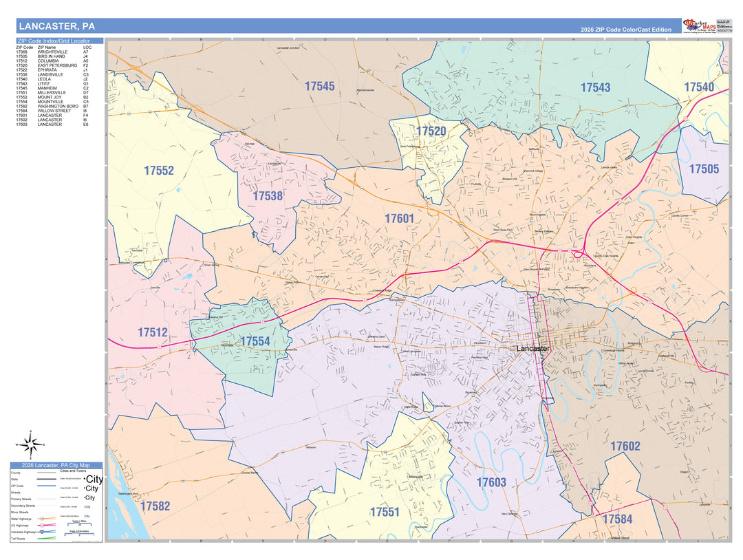Click the 17520 ZIP label on map

coord(431,131)
